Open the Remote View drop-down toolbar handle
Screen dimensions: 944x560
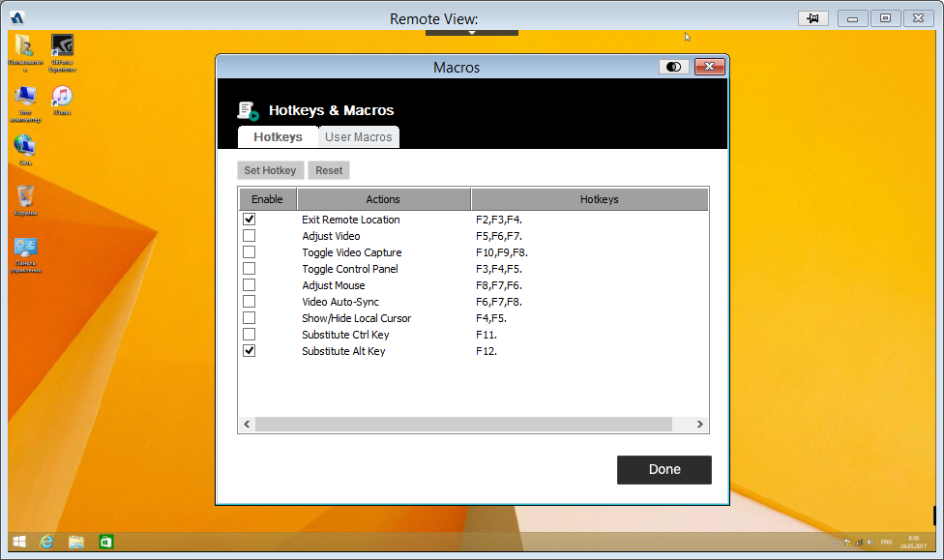tap(472, 33)
